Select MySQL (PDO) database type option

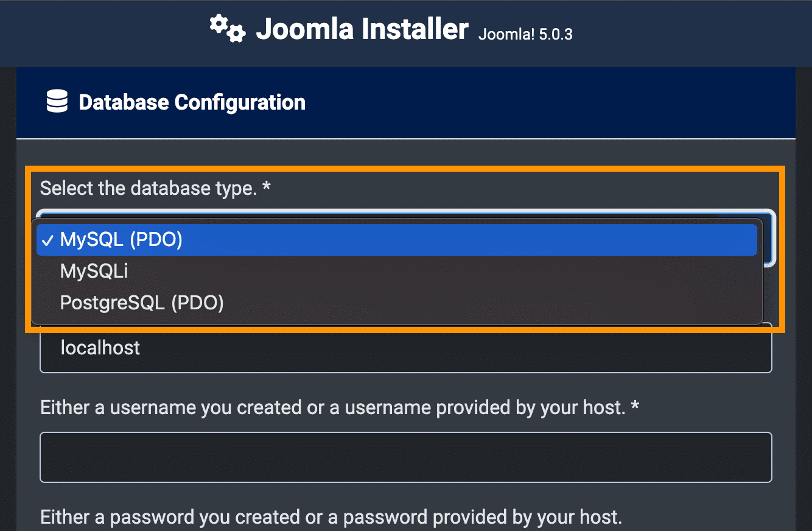pyautogui.click(x=397, y=240)
